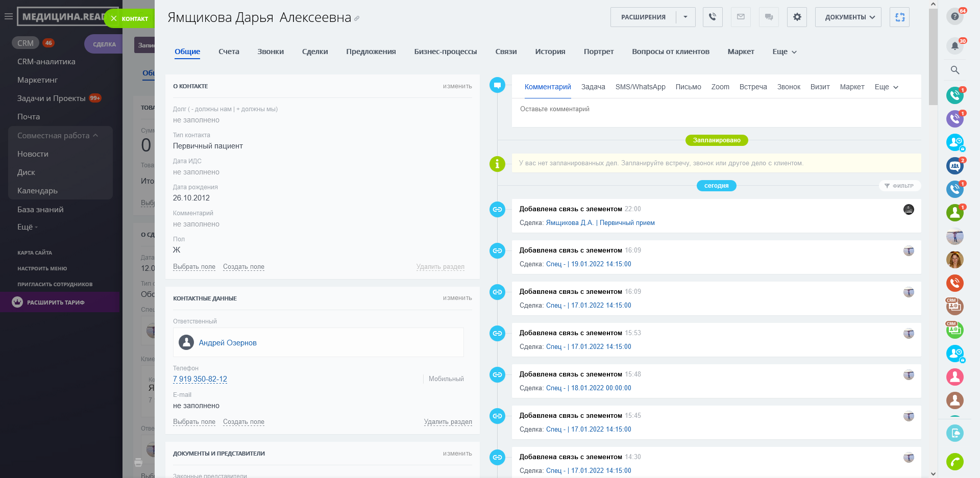The height and width of the screenshot is (478, 980).
Task: Click the fullscreen expand icon
Action: point(899,17)
